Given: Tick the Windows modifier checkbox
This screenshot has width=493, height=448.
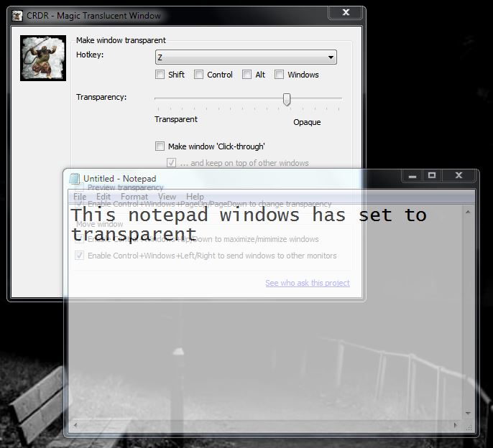Looking at the screenshot, I should coord(279,75).
